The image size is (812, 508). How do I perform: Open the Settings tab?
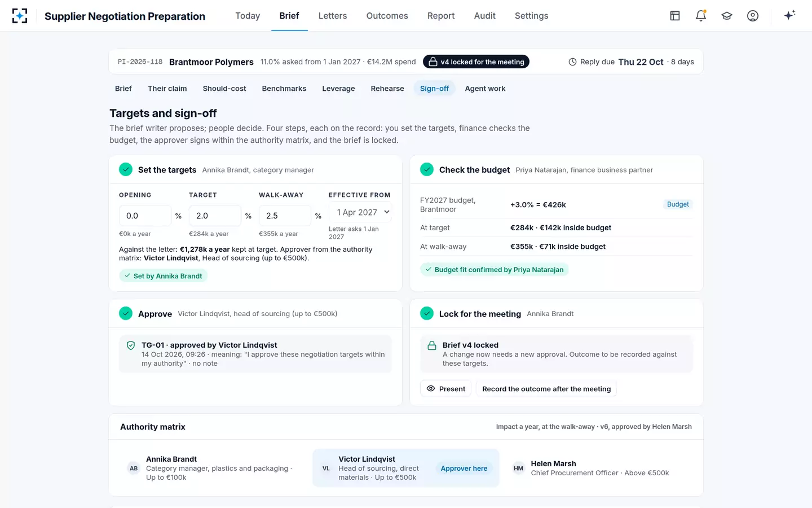(x=532, y=16)
